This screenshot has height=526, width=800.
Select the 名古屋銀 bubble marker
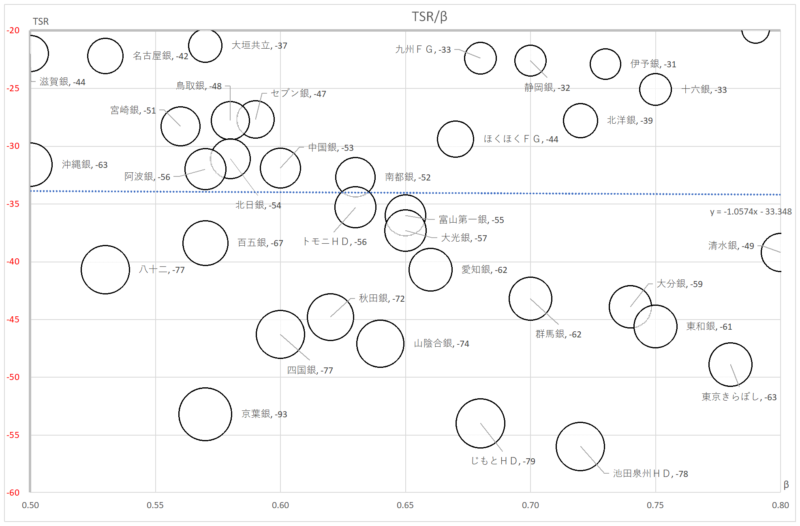coord(106,56)
